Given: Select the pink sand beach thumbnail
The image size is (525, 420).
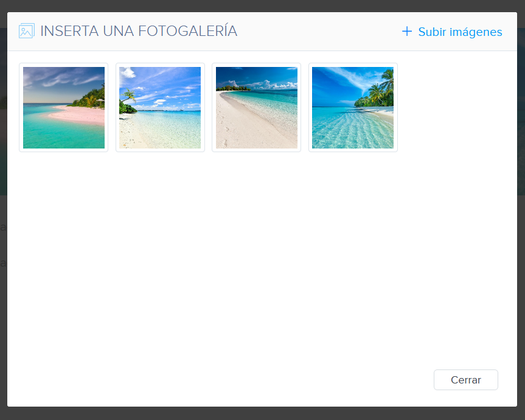Looking at the screenshot, I should [64, 108].
